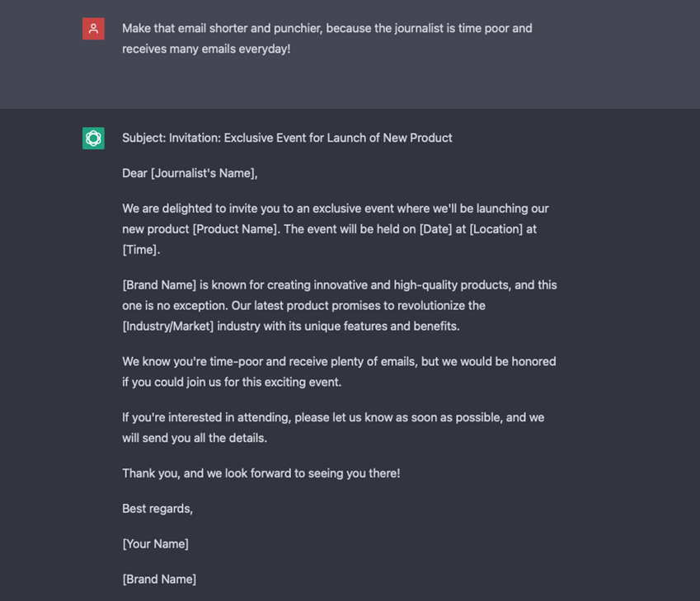The height and width of the screenshot is (601, 700).
Task: Click the phrase 'revolutionize the' in the reply
Action: [441, 305]
